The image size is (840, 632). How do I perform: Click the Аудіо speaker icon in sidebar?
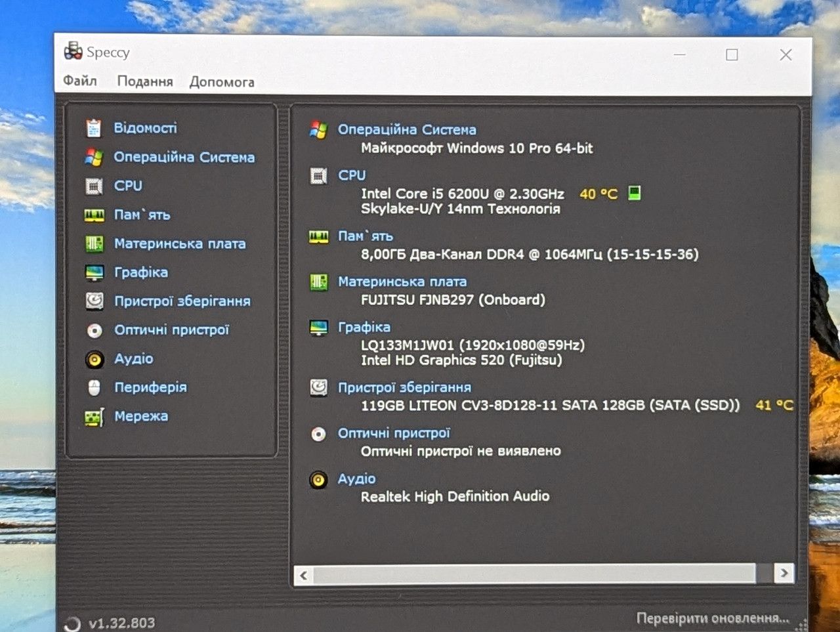coord(94,359)
